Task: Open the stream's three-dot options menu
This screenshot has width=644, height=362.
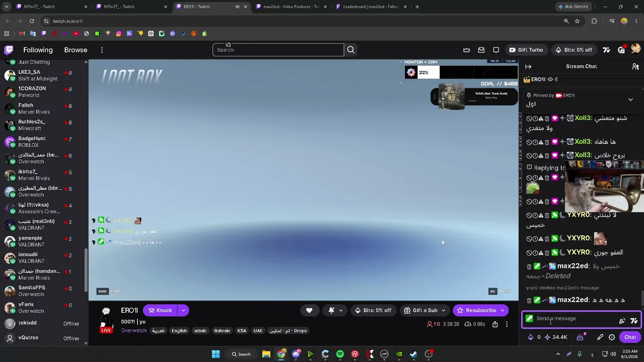Action: tap(507, 324)
